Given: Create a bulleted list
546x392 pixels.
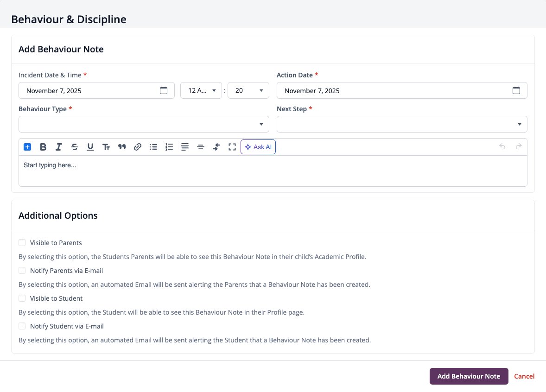Looking at the screenshot, I should 153,147.
